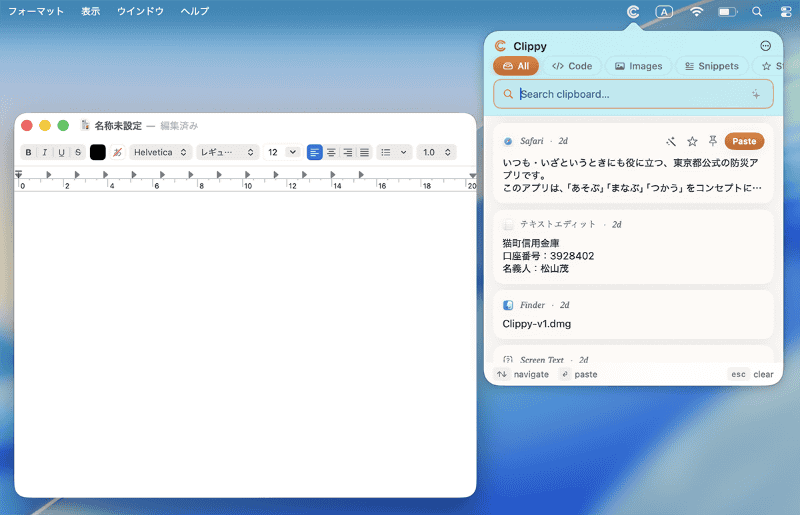Image resolution: width=800 pixels, height=515 pixels.
Task: Open the Wi-Fi status menu
Action: 696,11
